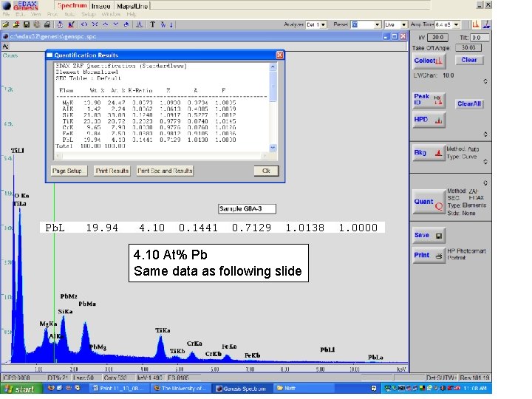
Task: Click the printer icon in the top toolbar
Action: click(47, 24)
